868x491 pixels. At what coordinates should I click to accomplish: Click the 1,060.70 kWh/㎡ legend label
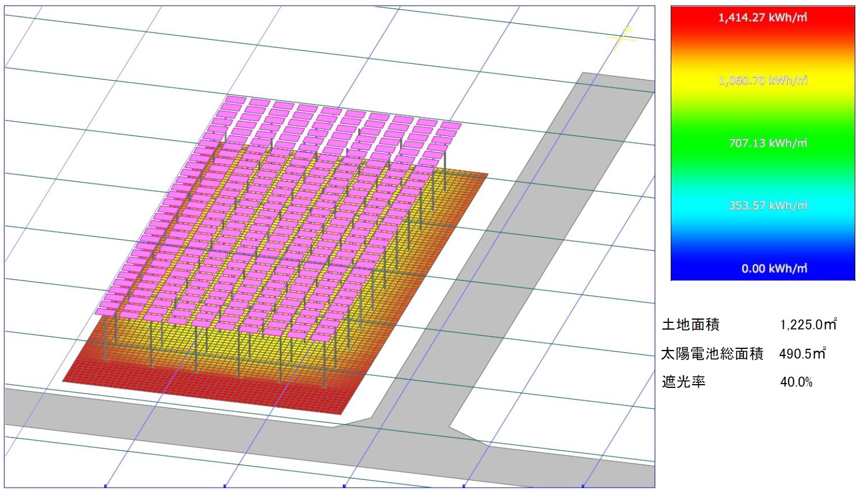point(763,80)
